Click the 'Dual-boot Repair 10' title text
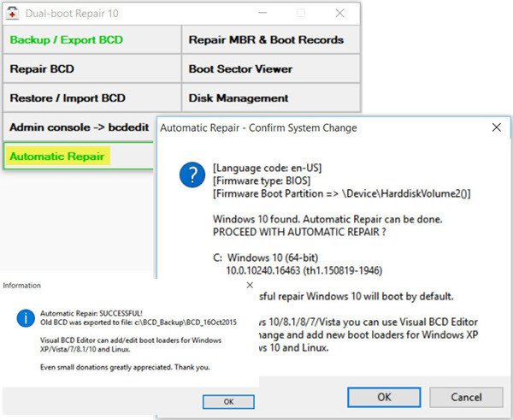 72,14
